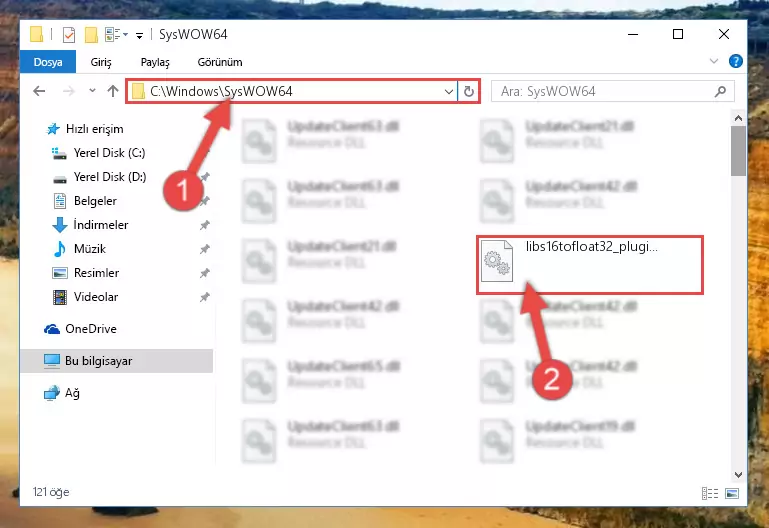Go up one folder level arrow

pos(113,91)
